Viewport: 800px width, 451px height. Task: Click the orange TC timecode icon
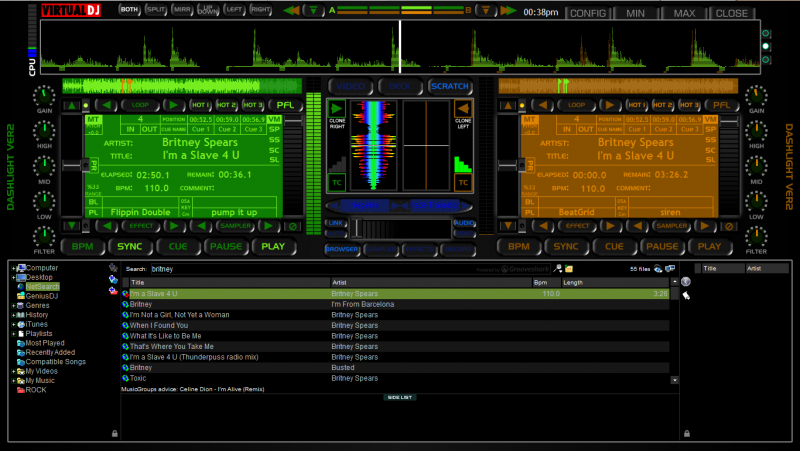[x=463, y=182]
